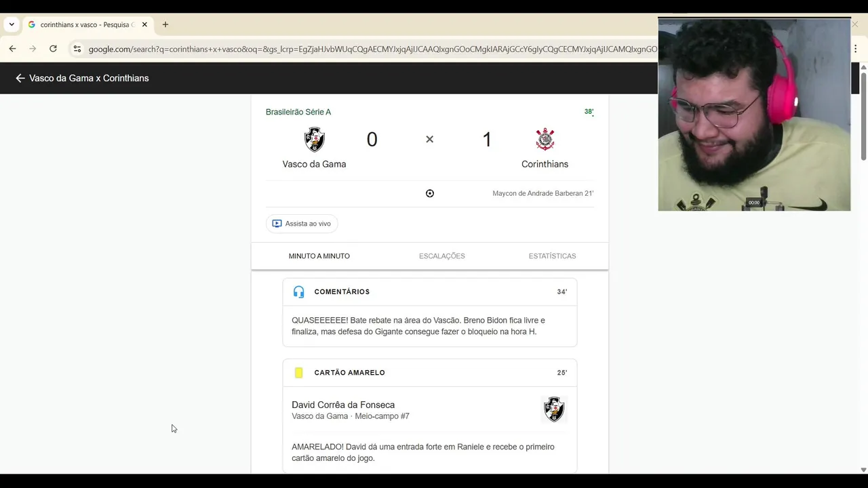The image size is (868, 488).
Task: Close the corinthians x vasco browser tab
Action: 144,24
